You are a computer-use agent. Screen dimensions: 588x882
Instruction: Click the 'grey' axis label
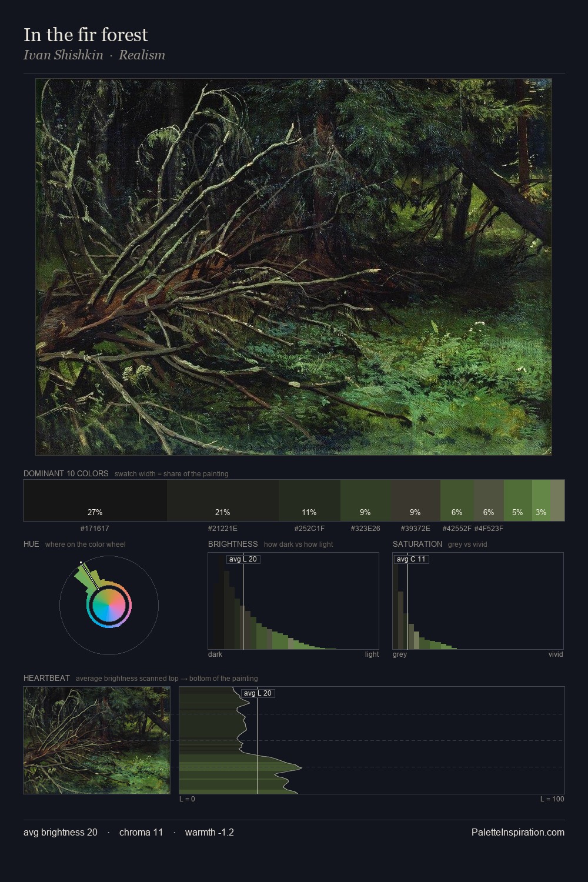click(400, 654)
